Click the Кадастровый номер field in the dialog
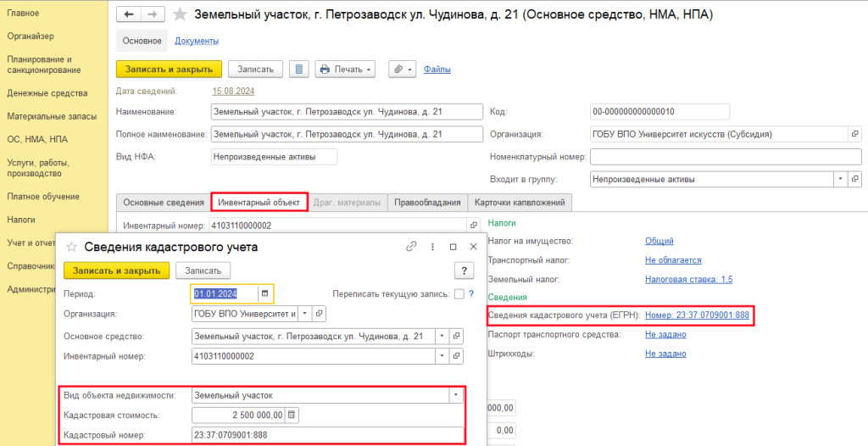Viewport: 868px width, 446px height. pyautogui.click(x=328, y=435)
